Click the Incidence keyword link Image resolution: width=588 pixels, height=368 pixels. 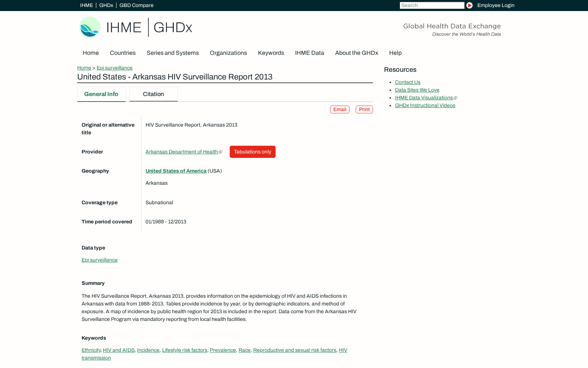(x=148, y=350)
